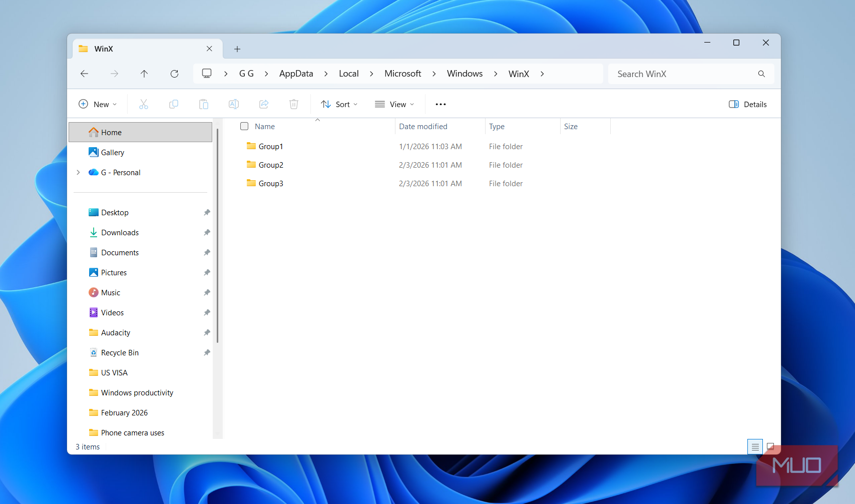855x504 pixels.
Task: Open the Sort dropdown
Action: click(339, 104)
